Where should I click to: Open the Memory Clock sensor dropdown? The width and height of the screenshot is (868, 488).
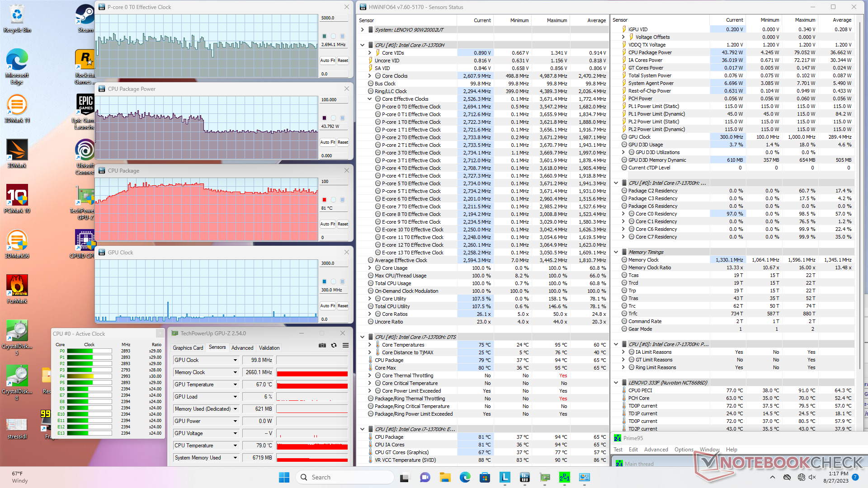(x=235, y=372)
